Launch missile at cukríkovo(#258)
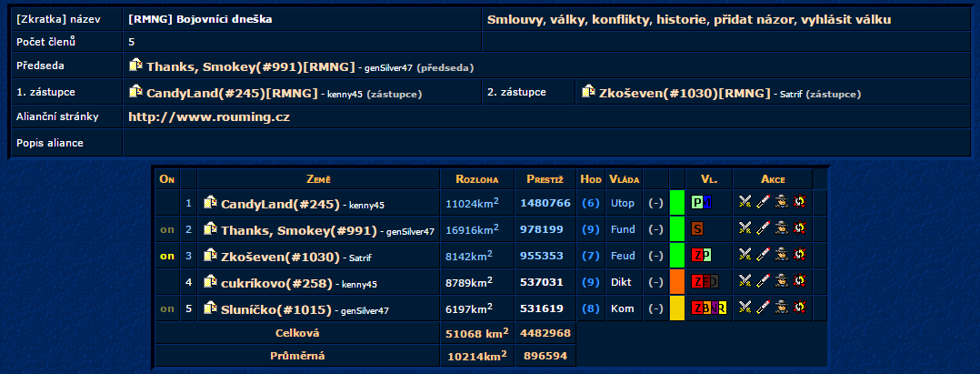This screenshot has width=980, height=374. click(763, 281)
